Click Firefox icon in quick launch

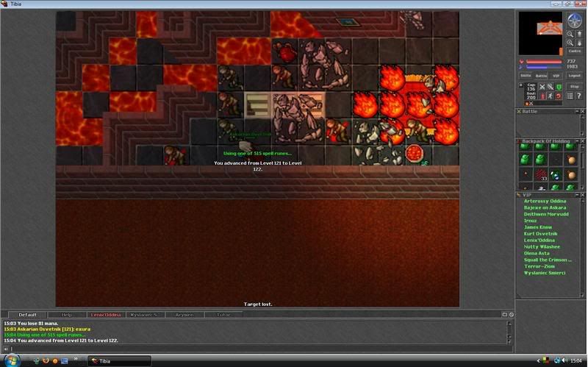[46, 360]
